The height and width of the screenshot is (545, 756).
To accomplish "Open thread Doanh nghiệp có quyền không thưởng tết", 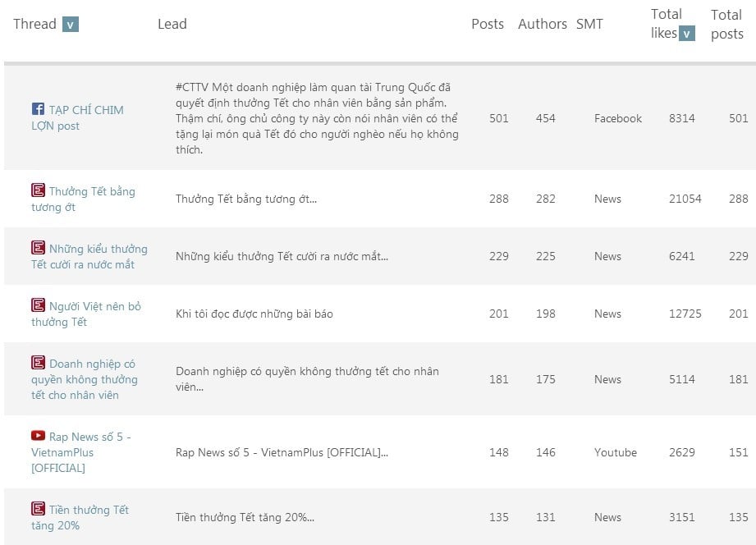I will [85, 379].
